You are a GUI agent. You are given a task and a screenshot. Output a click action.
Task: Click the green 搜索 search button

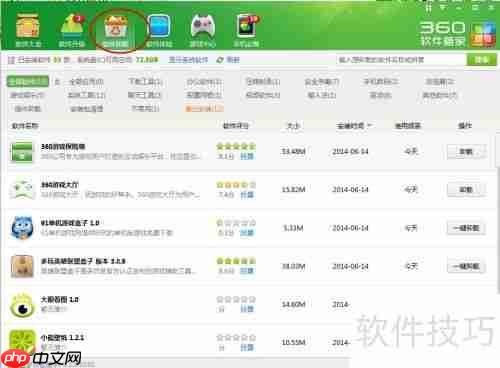point(482,60)
